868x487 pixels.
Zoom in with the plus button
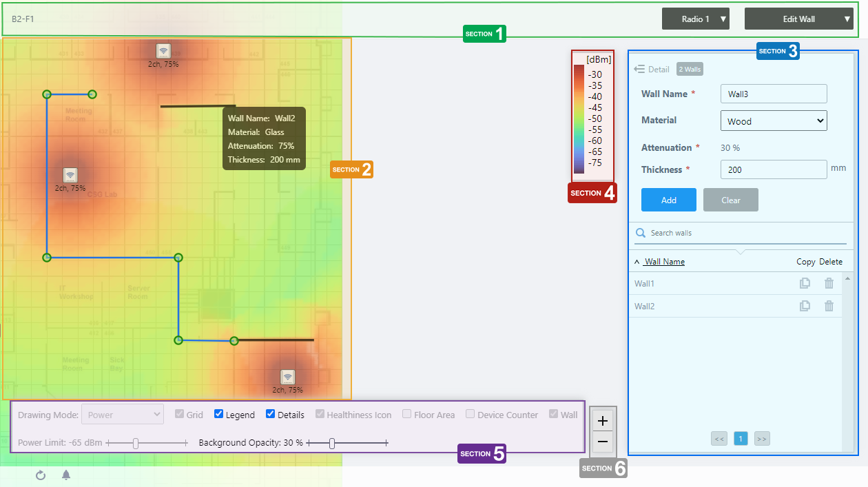(x=603, y=421)
